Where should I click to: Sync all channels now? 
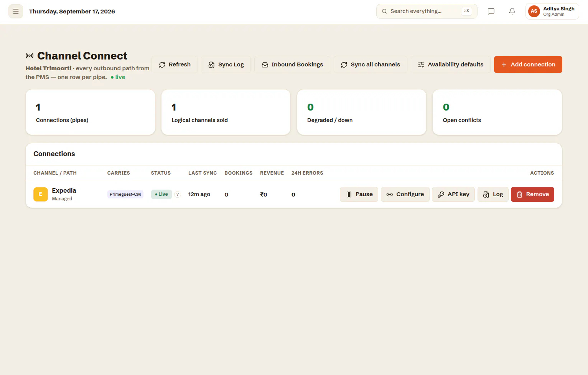pyautogui.click(x=371, y=64)
